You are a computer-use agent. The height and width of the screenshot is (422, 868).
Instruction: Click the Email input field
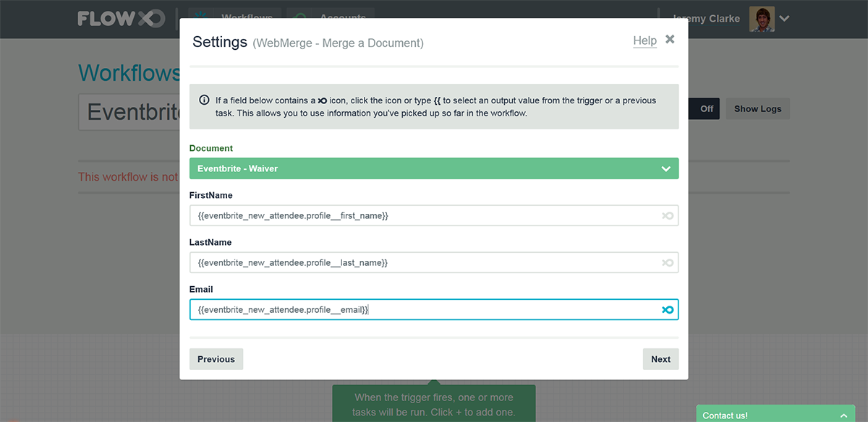click(x=434, y=309)
